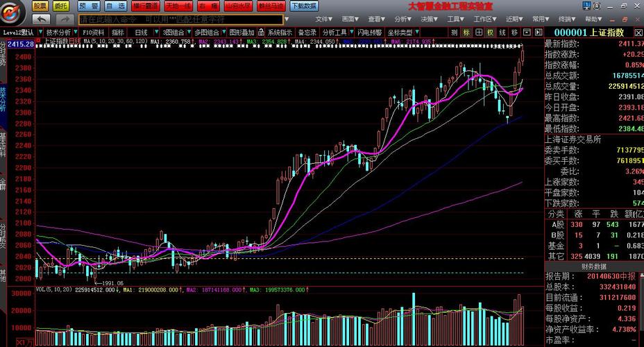Click the 系统指示 toolbar item

click(x=280, y=33)
